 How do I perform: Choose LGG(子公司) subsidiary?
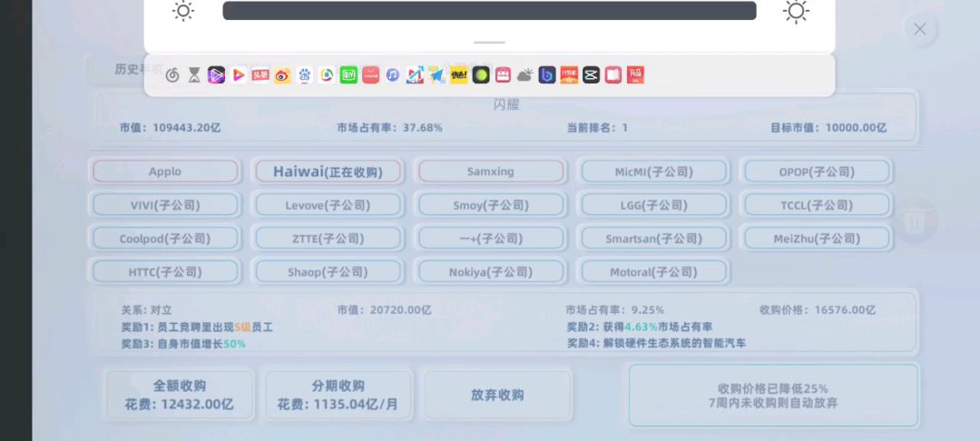653,205
